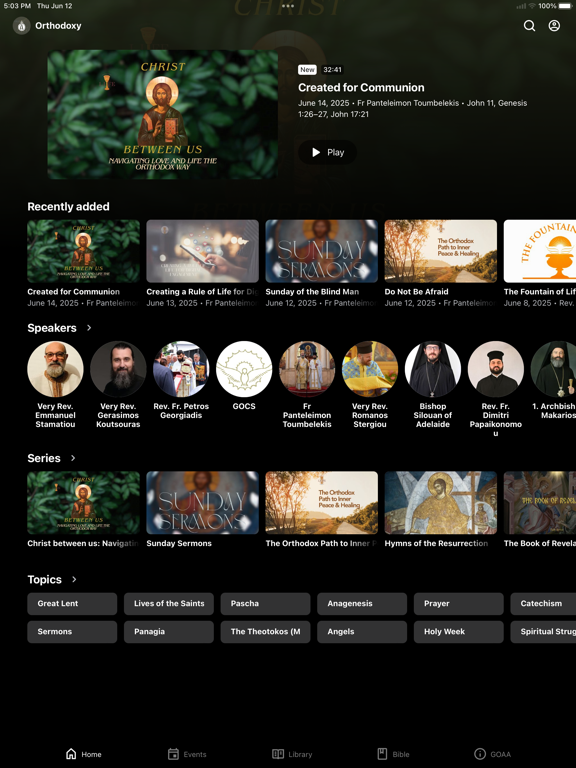Select the Prayer topic chip
Image resolution: width=576 pixels, height=768 pixels.
(x=458, y=604)
